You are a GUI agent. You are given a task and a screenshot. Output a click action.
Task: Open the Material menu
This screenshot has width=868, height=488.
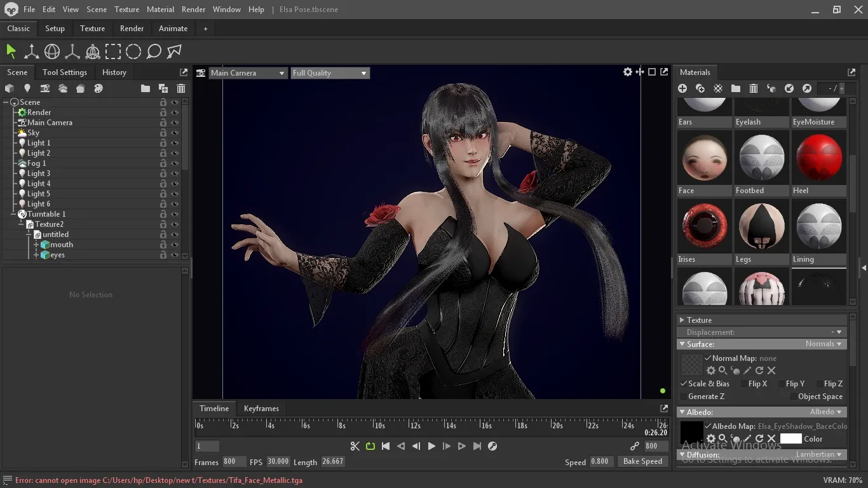160,10
